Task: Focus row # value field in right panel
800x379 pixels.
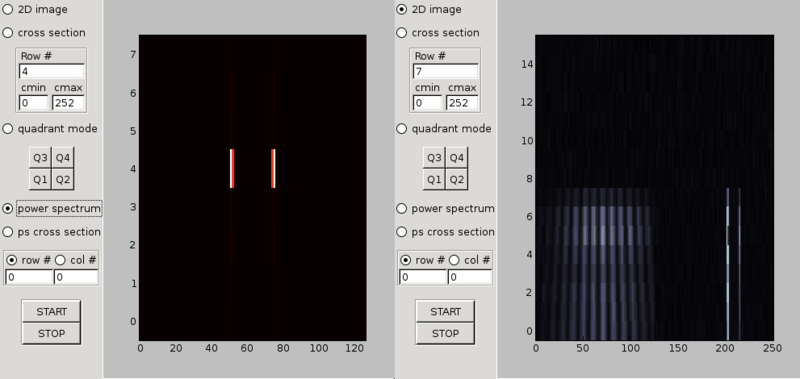Action: [x=423, y=277]
